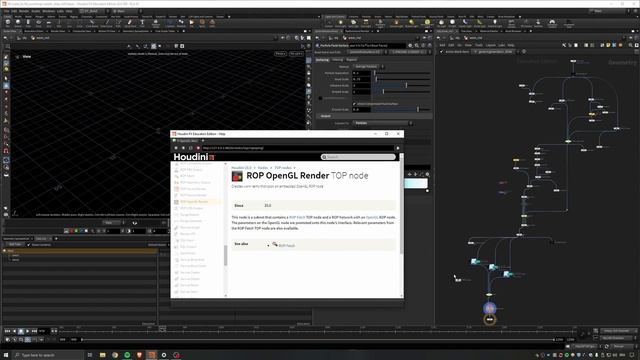Screen dimensions: 640x360
Task: Toggle the checkbox under Droplet Scale
Action: (x=354, y=104)
